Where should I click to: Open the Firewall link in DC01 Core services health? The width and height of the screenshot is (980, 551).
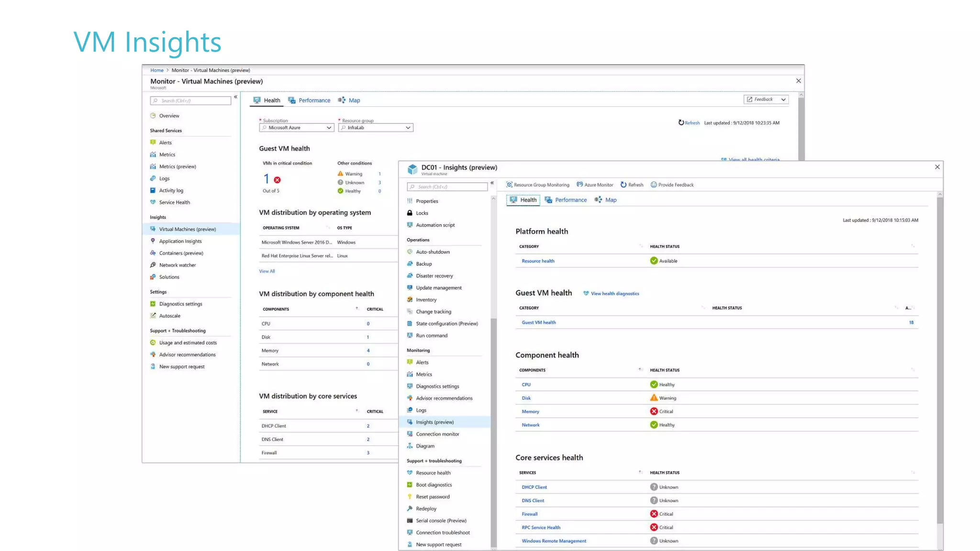click(x=529, y=514)
